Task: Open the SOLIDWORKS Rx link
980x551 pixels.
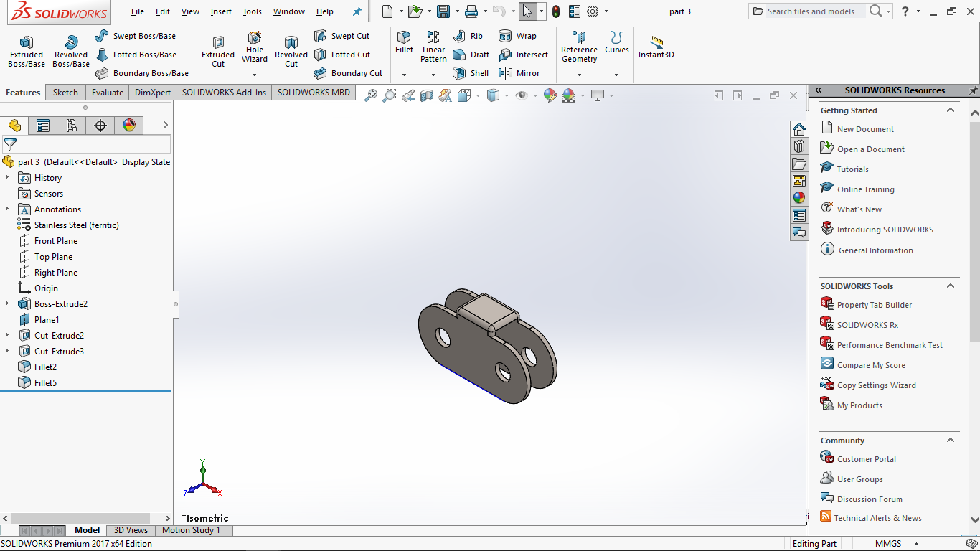Action: click(x=867, y=325)
